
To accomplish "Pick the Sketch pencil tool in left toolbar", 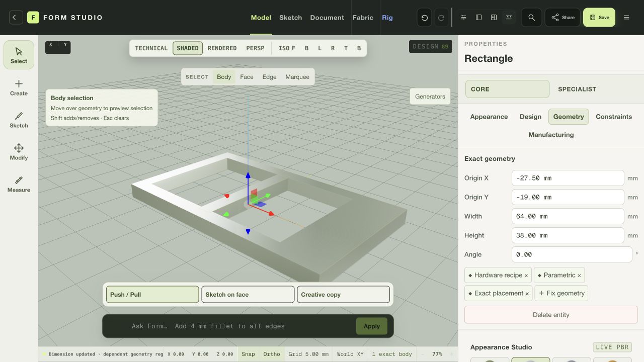I will [19, 120].
